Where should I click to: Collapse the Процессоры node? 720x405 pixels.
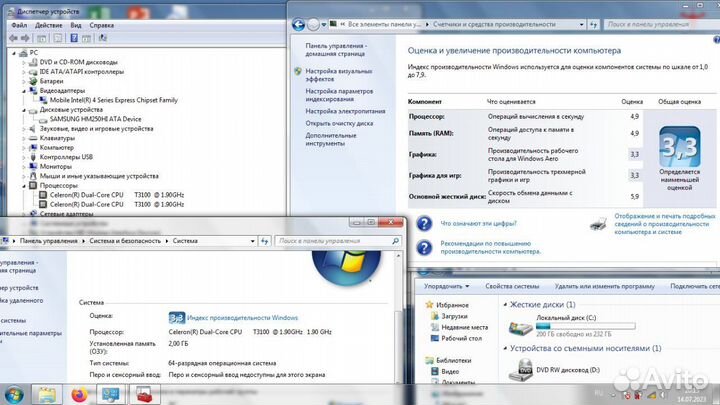click(x=24, y=186)
